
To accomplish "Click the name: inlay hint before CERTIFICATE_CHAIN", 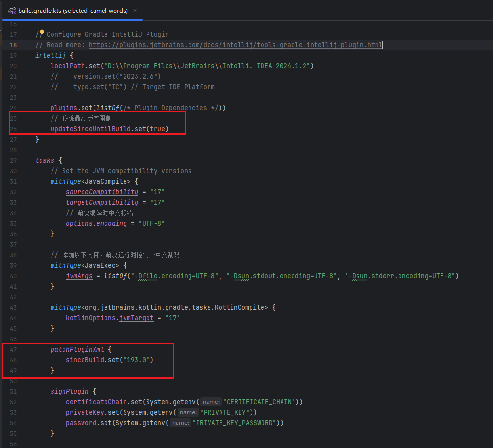I will point(210,401).
